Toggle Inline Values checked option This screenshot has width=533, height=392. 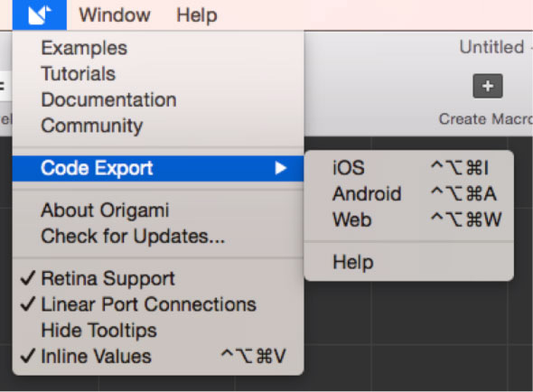click(158, 356)
